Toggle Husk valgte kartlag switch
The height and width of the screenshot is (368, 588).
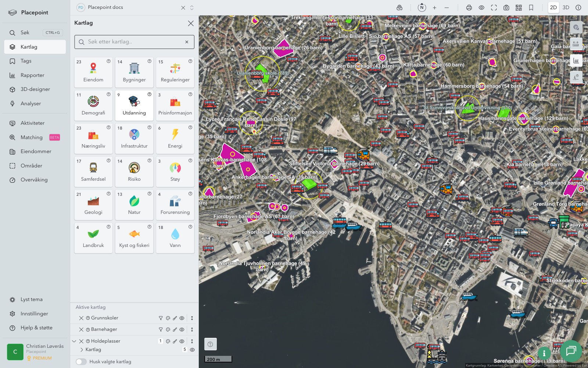81,362
